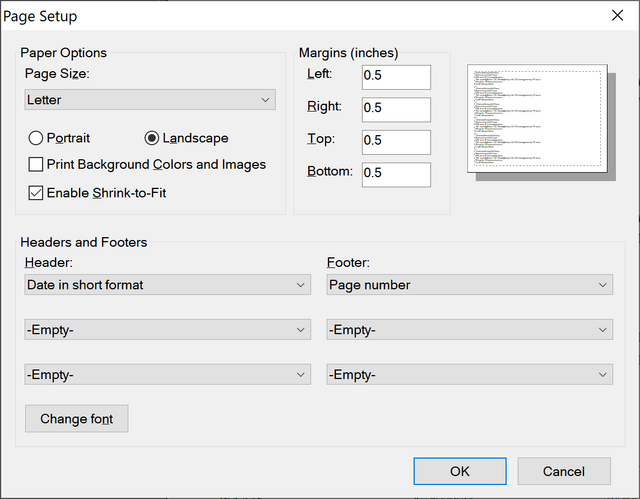The image size is (640, 499).
Task: Select the Landscape orientation option
Action: coord(152,138)
